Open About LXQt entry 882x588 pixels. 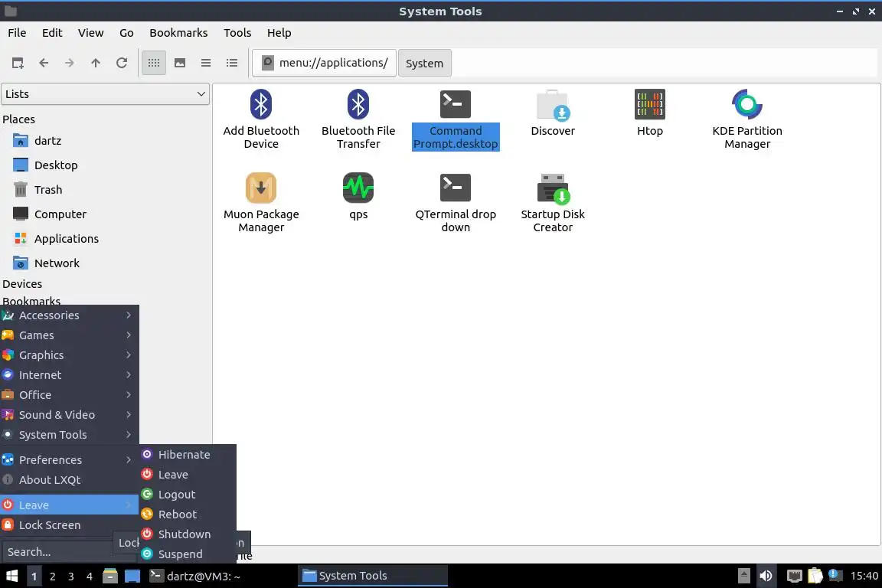[69, 480]
